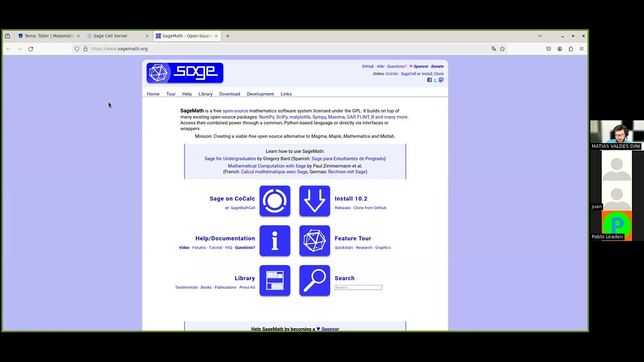Go back using browser back arrow
Viewport: 644px width, 362px height.
tap(9, 49)
